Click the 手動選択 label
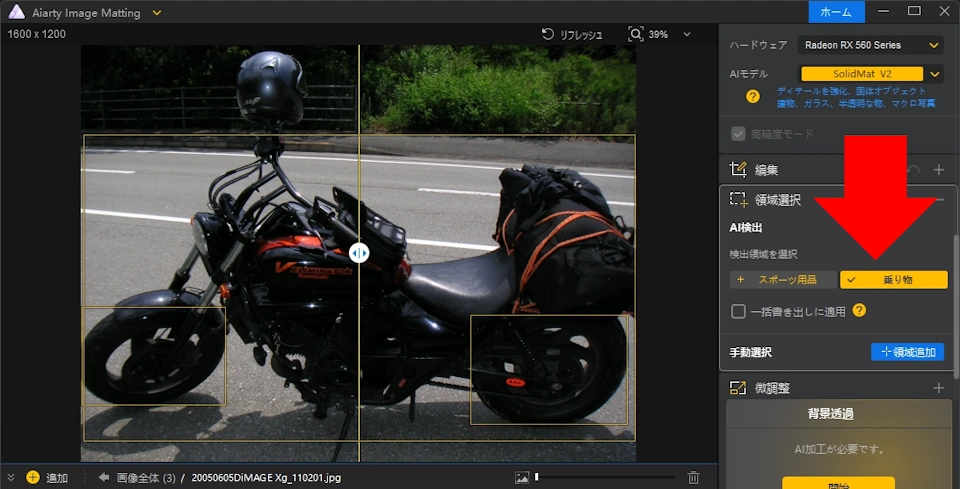Viewport: 960px width, 489px height. 751,352
